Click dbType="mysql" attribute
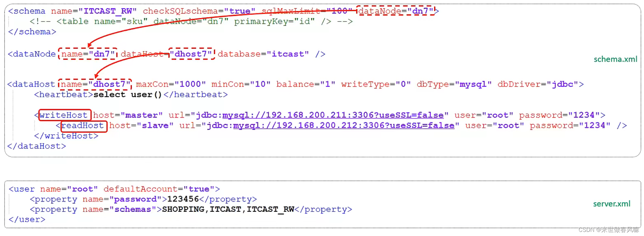This screenshot has height=236, width=644. pyautogui.click(x=454, y=84)
